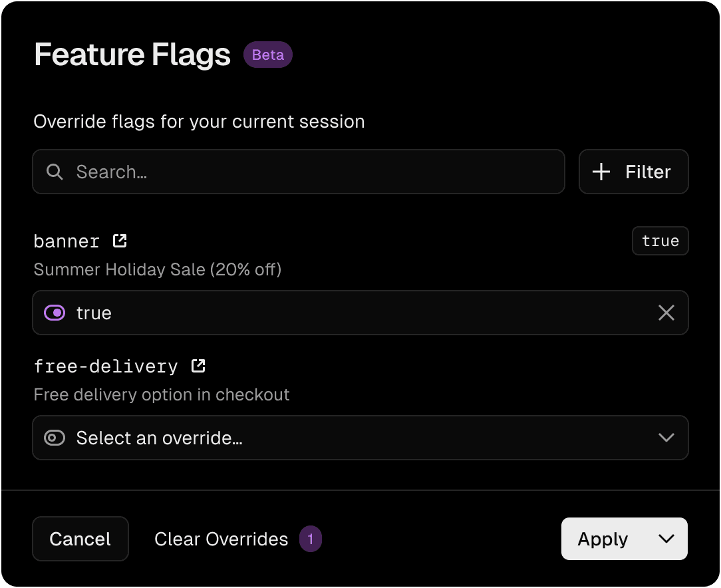This screenshot has height=588, width=721.
Task: Enable an override for free-delivery
Action: [360, 438]
